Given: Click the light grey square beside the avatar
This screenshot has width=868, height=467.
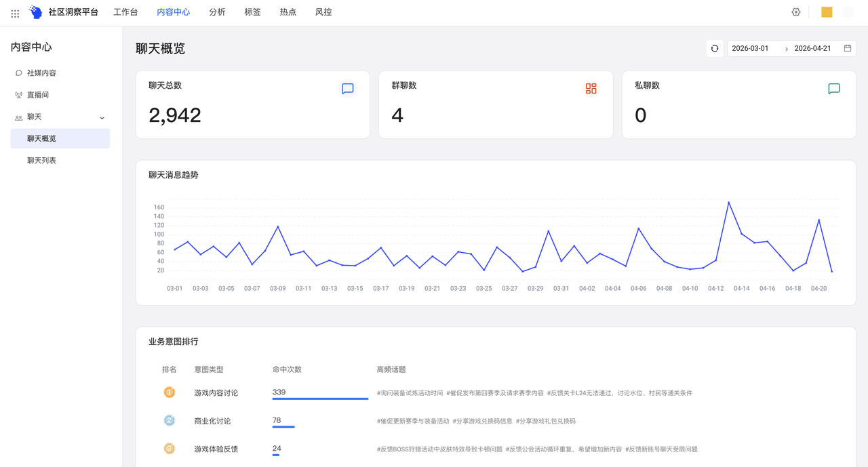Looking at the screenshot, I should 848,12.
